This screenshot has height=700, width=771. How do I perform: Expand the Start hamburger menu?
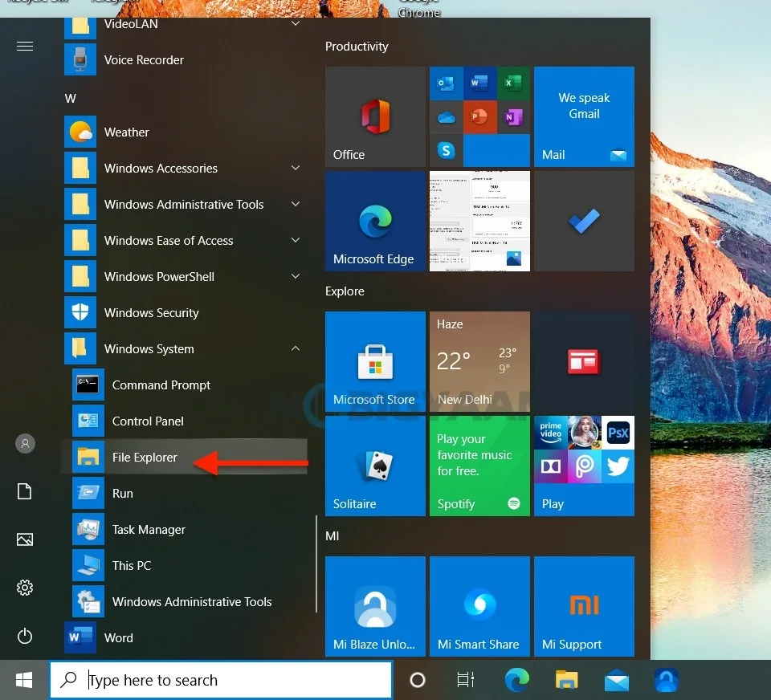[25, 47]
